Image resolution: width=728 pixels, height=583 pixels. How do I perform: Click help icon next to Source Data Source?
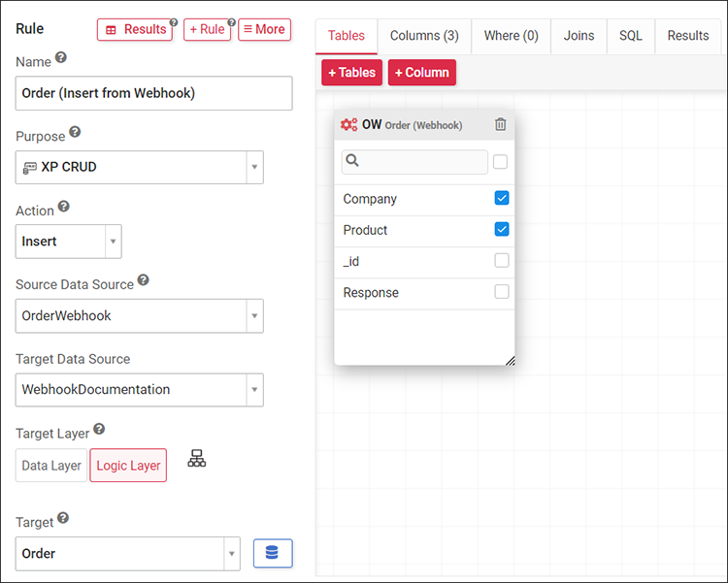click(x=143, y=280)
